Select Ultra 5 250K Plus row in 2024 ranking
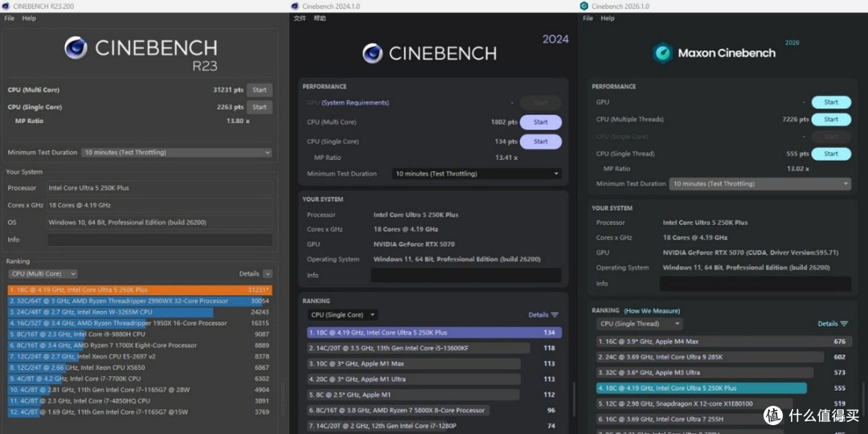 (x=435, y=333)
